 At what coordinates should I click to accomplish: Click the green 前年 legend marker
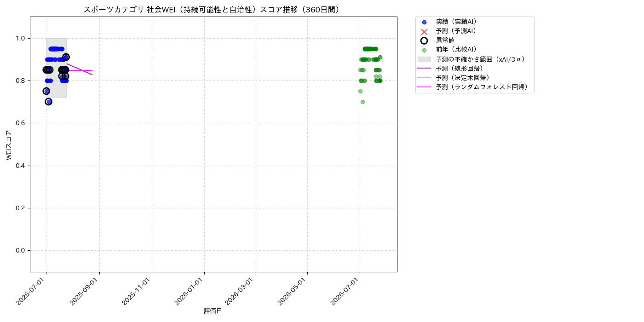[x=424, y=50]
